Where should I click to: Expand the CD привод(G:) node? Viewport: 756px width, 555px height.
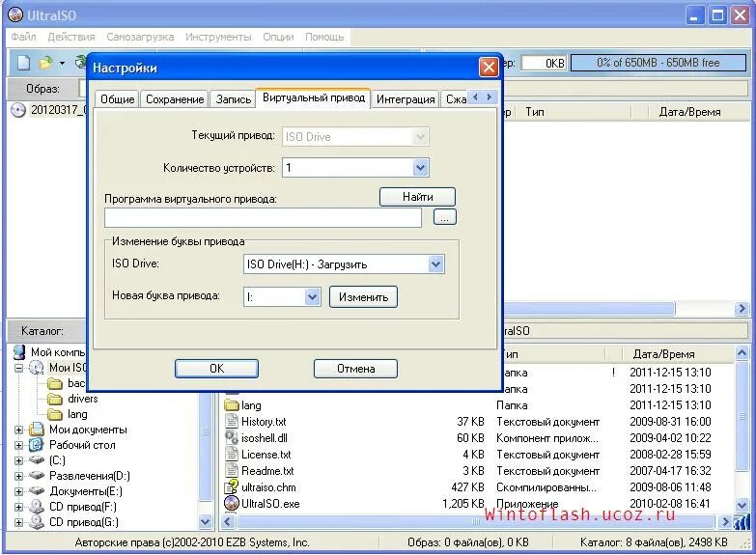[18, 522]
